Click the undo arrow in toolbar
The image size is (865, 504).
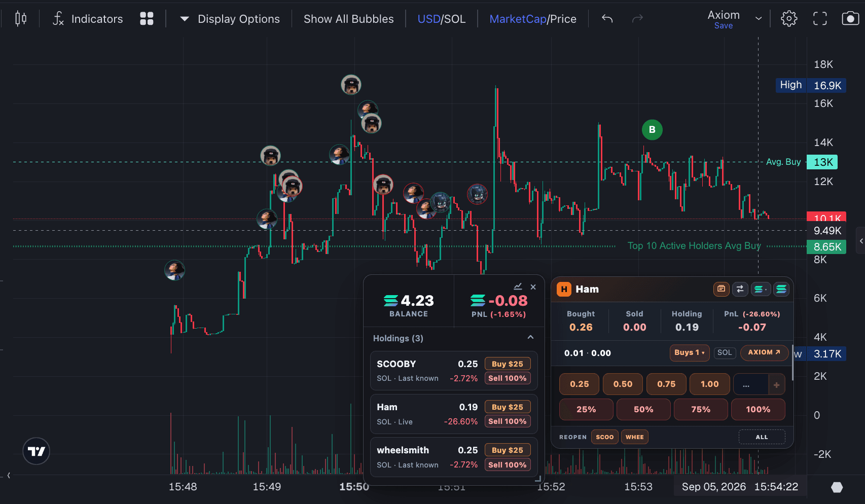[x=607, y=19]
